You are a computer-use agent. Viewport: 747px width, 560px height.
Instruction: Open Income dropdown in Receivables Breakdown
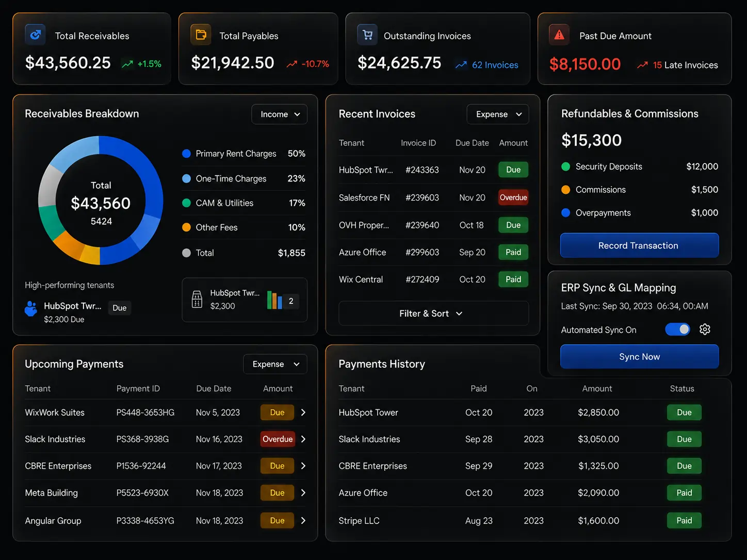(280, 114)
